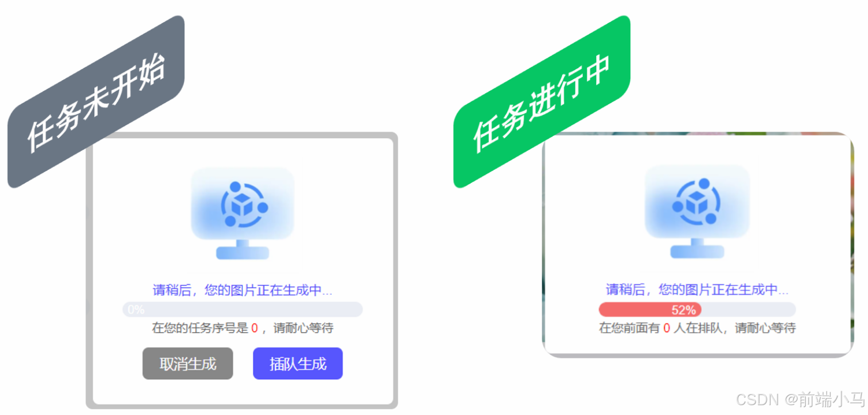Click the red 0 in the task number text
The image size is (868, 415).
pyautogui.click(x=255, y=328)
